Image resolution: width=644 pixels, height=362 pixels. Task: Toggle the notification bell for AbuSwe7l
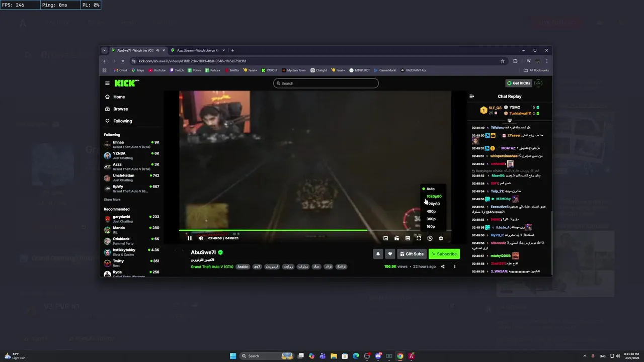[378, 254]
